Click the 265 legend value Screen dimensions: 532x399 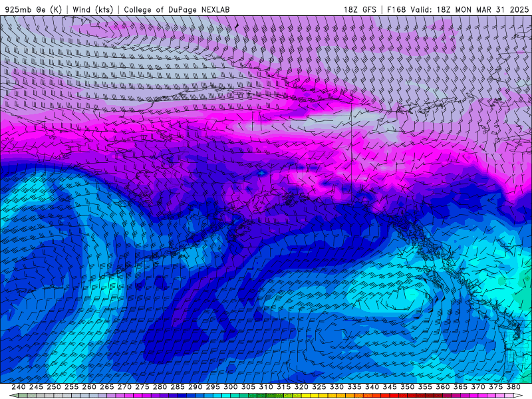[106, 387]
